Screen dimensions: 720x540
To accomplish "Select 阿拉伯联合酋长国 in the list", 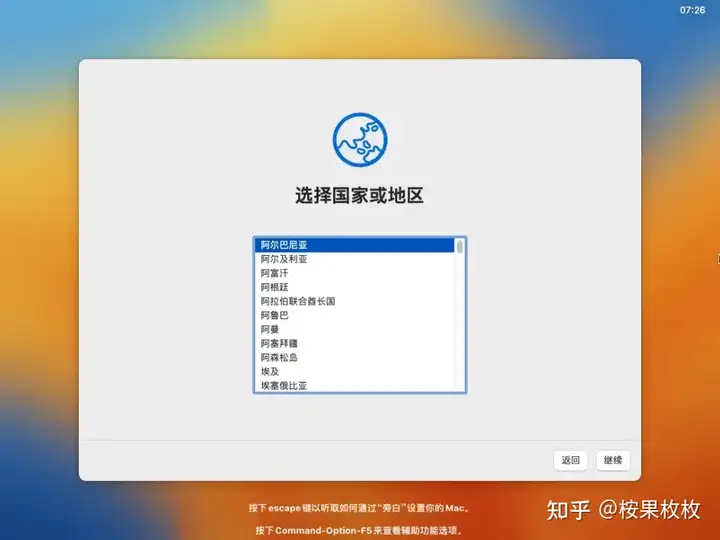I will (x=354, y=301).
